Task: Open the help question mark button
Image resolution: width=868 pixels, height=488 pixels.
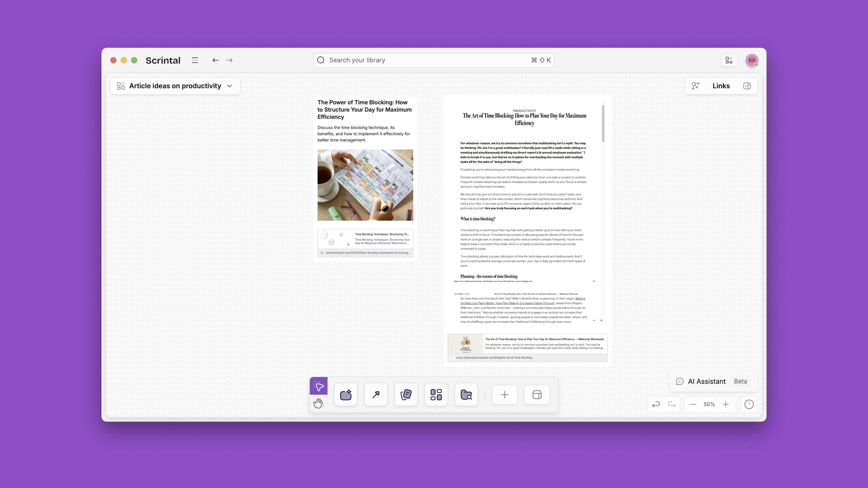Action: (x=749, y=404)
